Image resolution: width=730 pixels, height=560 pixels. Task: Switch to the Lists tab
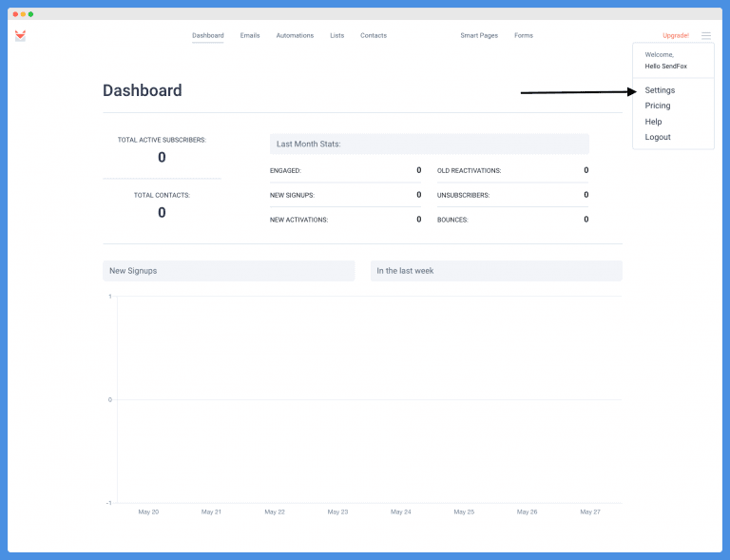click(x=337, y=35)
